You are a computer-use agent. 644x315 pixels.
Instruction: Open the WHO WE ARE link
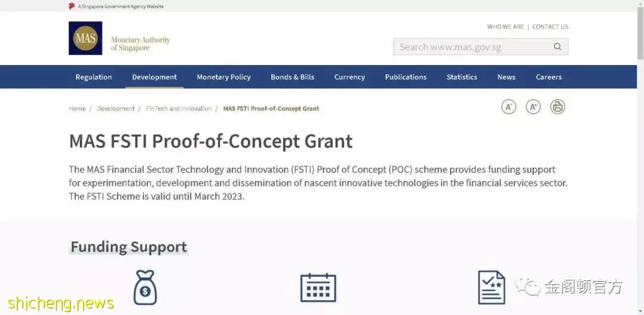click(506, 27)
